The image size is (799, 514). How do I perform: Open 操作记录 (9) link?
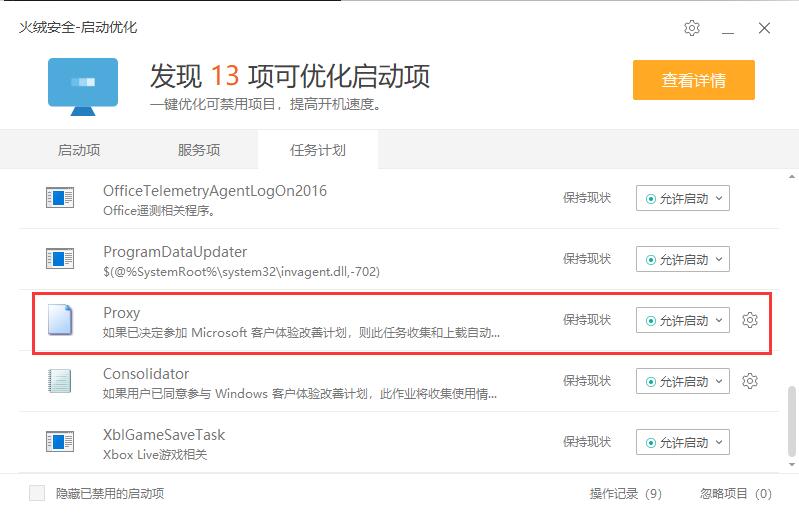626,493
